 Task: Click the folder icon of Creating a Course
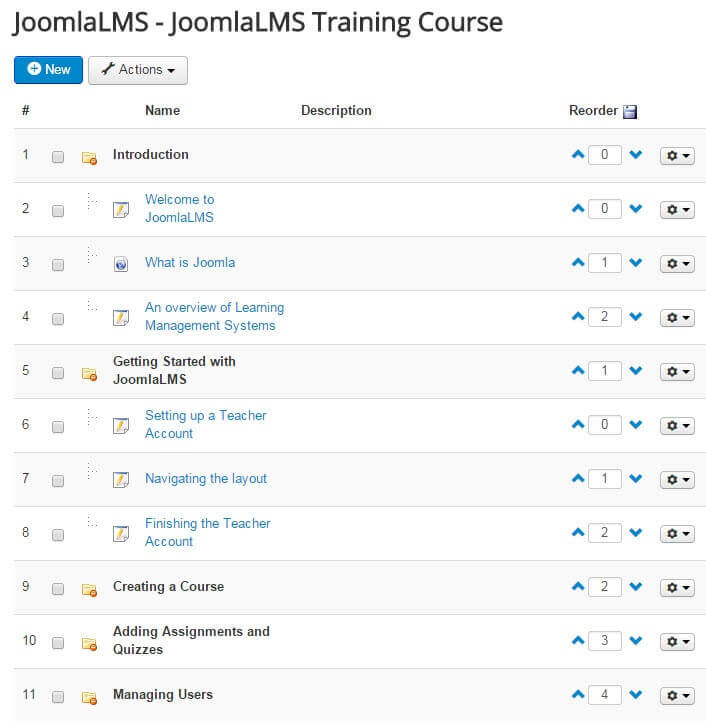89,590
